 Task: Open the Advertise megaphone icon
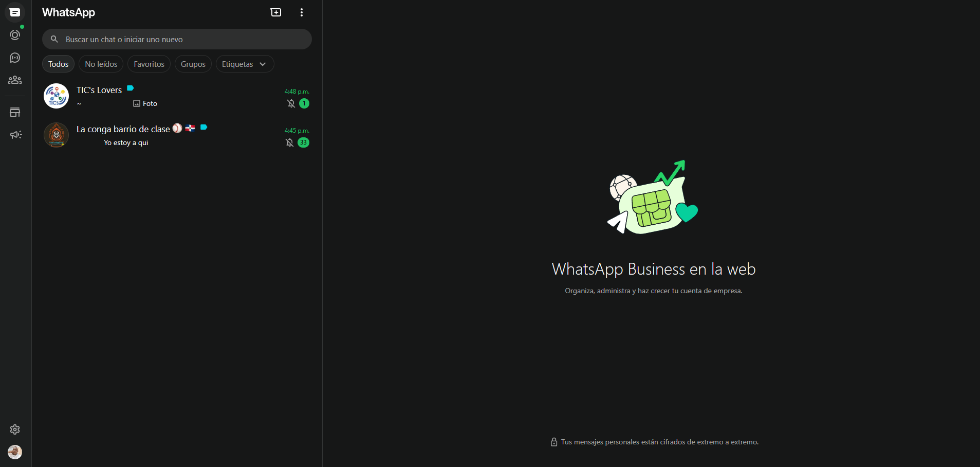pos(15,135)
